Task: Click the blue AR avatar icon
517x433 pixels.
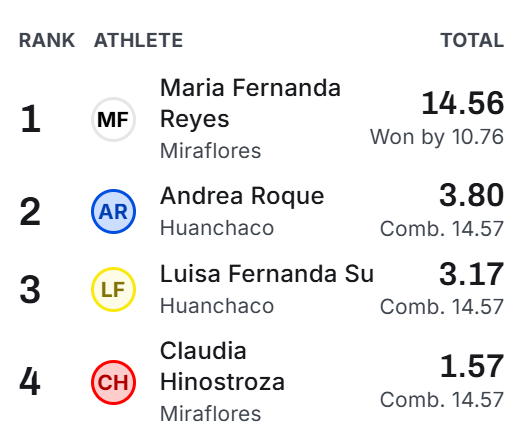Action: 113,211
